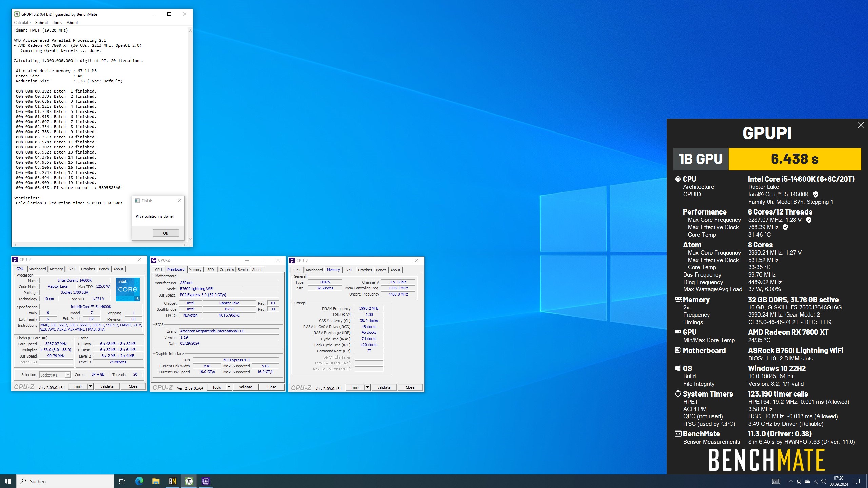Switch to BenchMate via taskbar icon
868x488 pixels.
172,481
